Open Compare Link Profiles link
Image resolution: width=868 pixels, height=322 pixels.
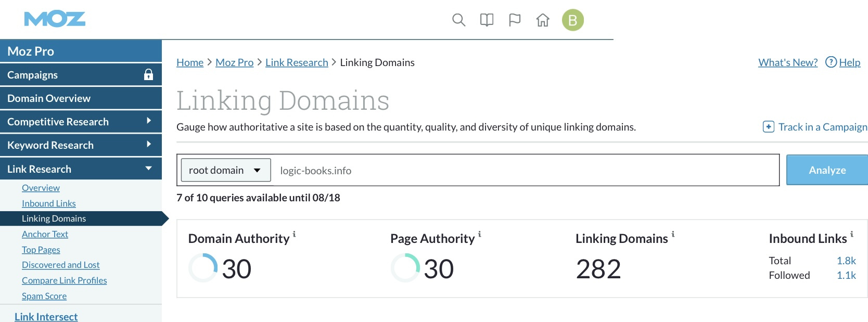pos(65,280)
